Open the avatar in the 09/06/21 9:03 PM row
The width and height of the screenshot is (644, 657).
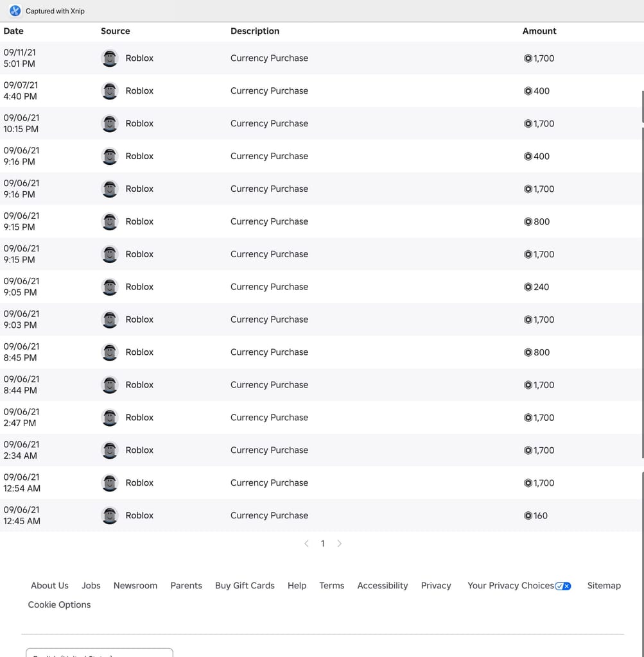pos(110,320)
